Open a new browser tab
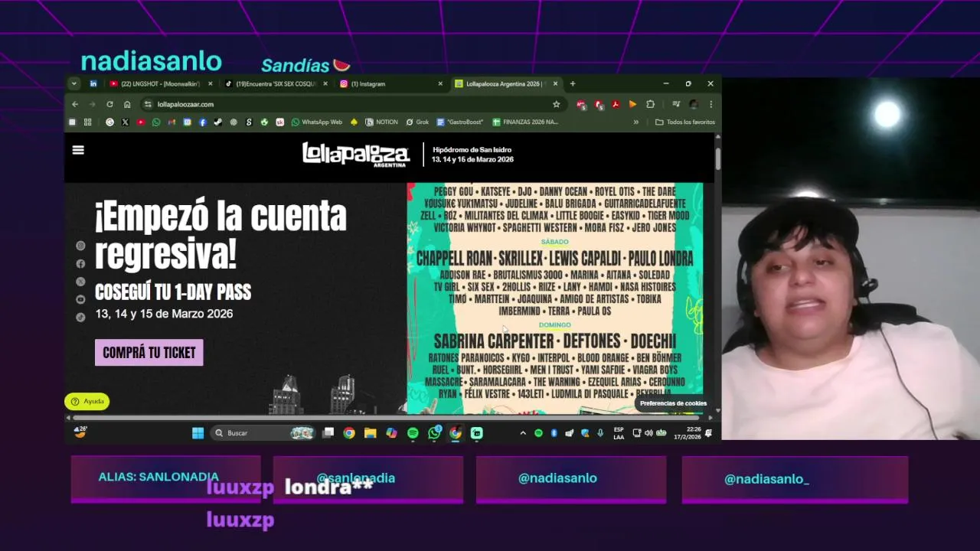This screenshot has width=980, height=551. pos(573,83)
